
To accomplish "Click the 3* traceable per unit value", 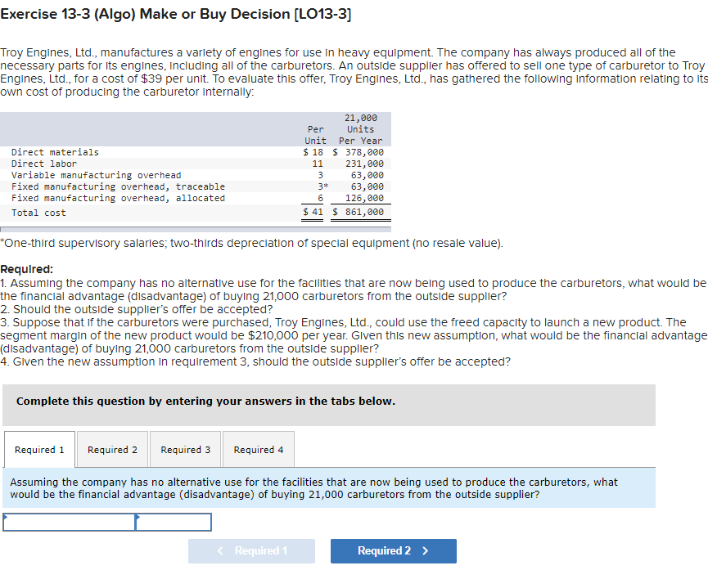I will click(322, 186).
